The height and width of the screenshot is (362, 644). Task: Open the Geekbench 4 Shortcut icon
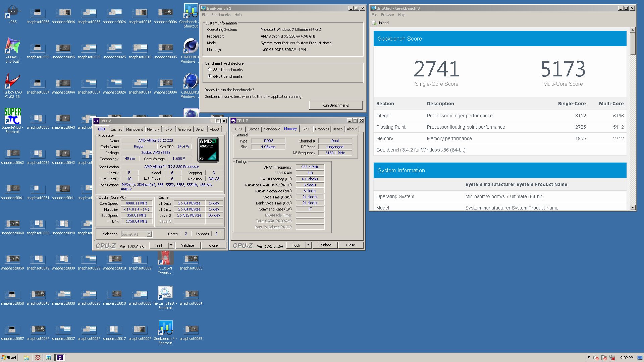165,333
